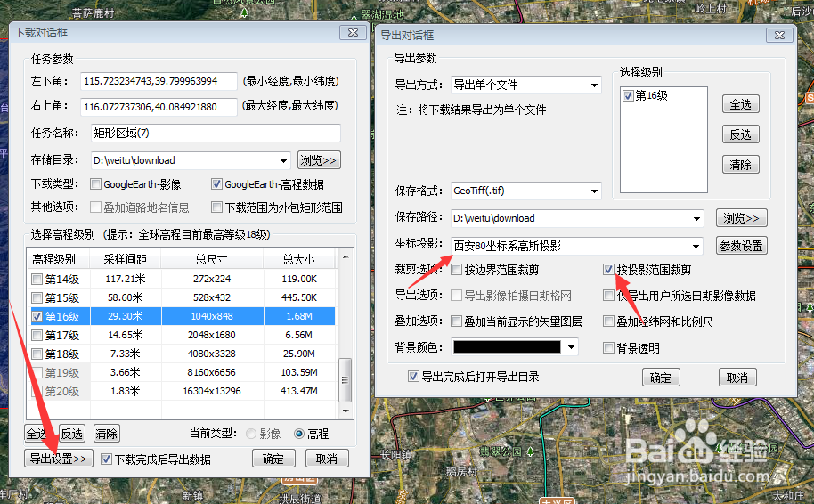Click 浏览>> button in export dialog

click(741, 218)
